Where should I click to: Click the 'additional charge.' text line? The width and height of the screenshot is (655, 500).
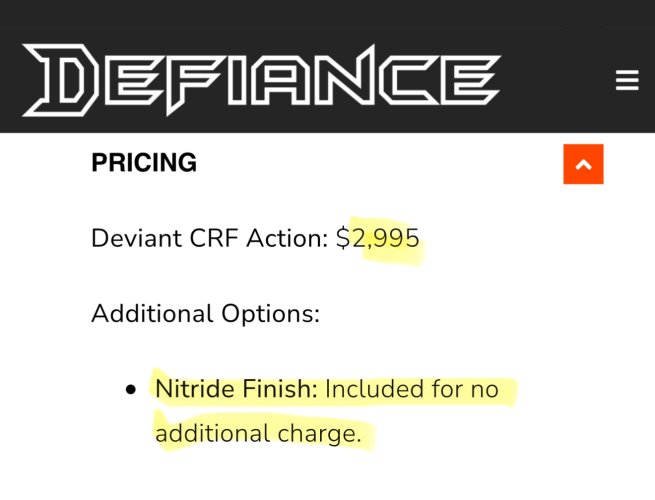coord(257,434)
